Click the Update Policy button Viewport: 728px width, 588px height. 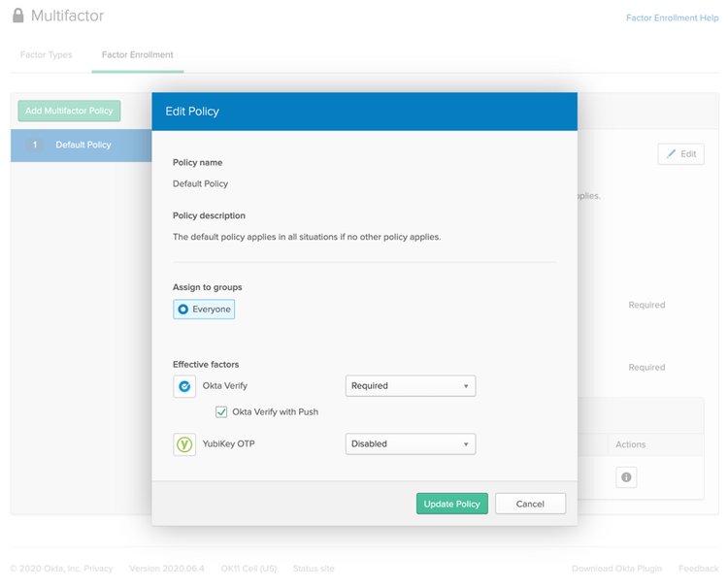pyautogui.click(x=451, y=504)
